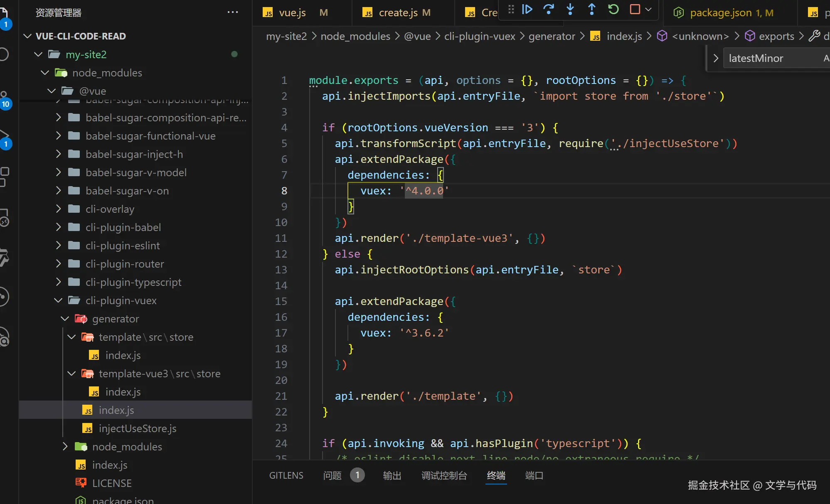Toggle replace in find widget
This screenshot has width=830, height=504.
pos(716,58)
